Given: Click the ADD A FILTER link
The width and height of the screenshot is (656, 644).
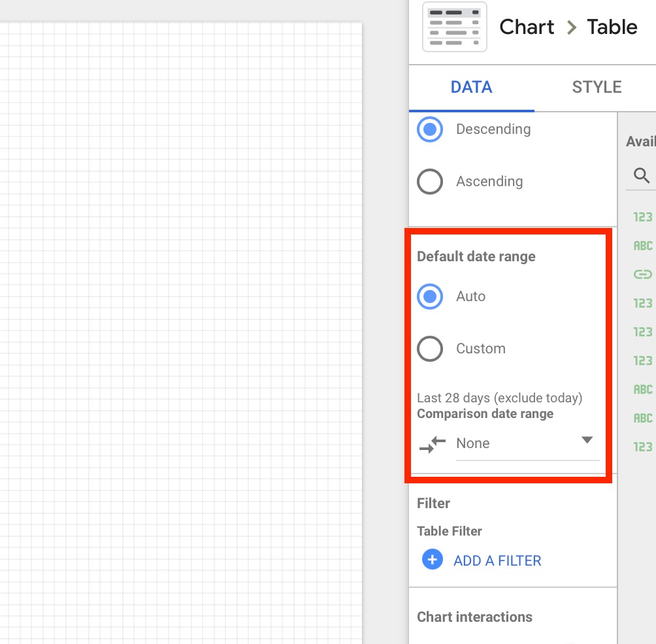Looking at the screenshot, I should [497, 560].
